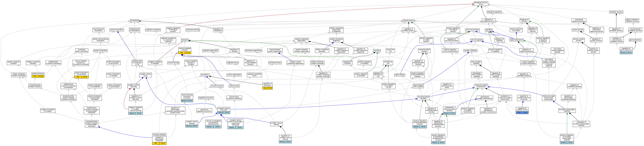Click the 'vesicle docking' node
Image resolution: width=644 pixels, height=146 pixels.
(x=173, y=63)
